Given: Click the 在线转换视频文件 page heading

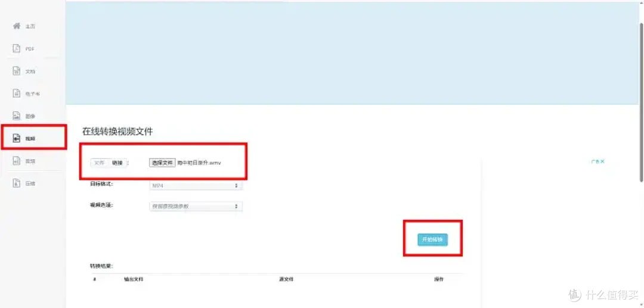Looking at the screenshot, I should [x=117, y=132].
